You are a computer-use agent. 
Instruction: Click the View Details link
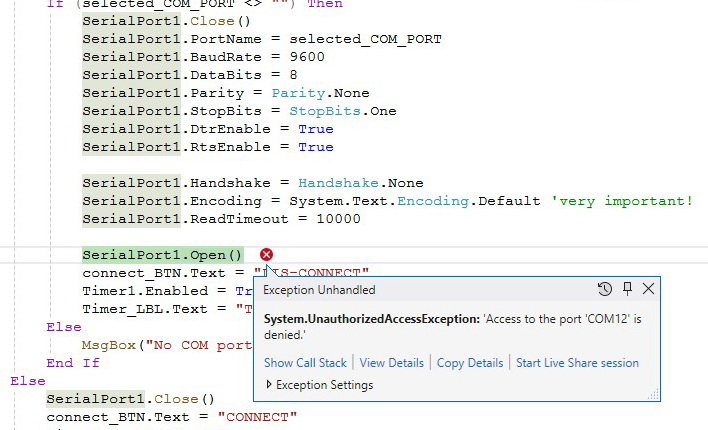tap(392, 363)
